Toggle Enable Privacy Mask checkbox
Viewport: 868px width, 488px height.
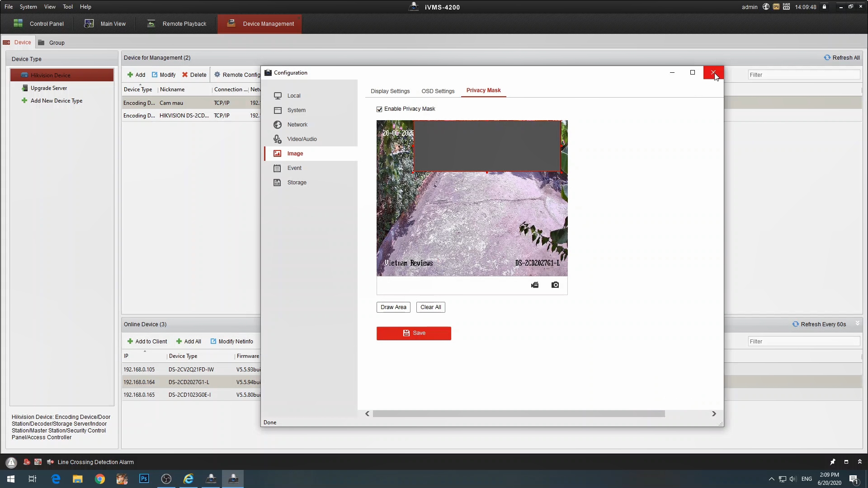[379, 109]
